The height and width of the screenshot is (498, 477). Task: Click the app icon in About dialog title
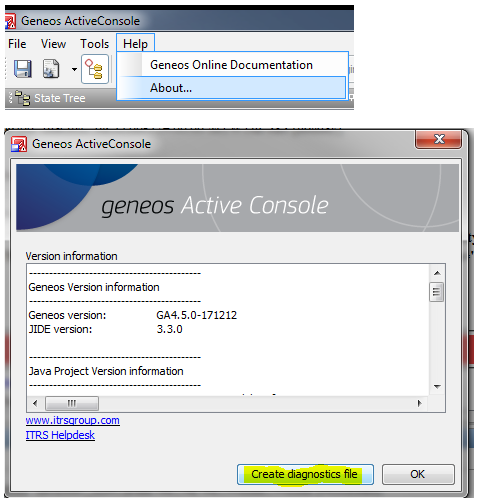19,144
